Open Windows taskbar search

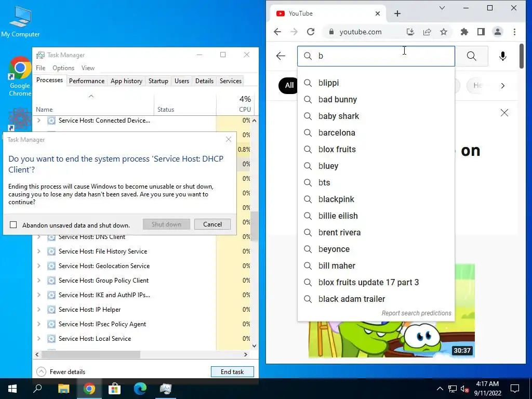37,389
